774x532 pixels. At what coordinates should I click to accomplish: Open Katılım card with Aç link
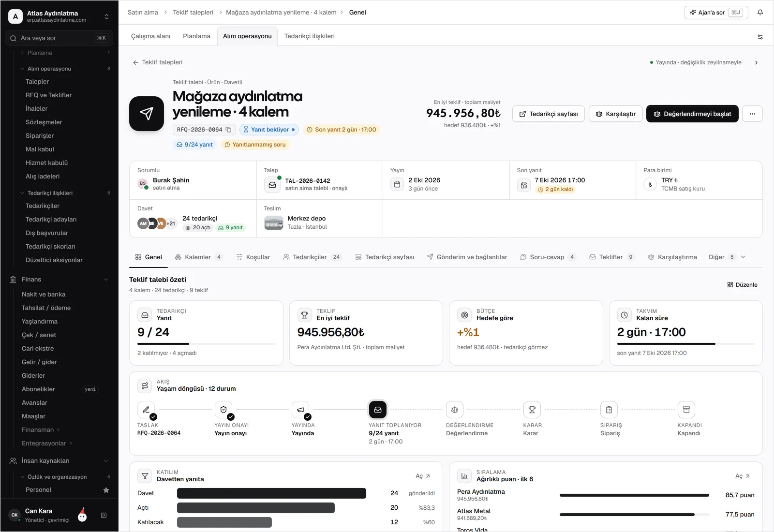(x=423, y=476)
